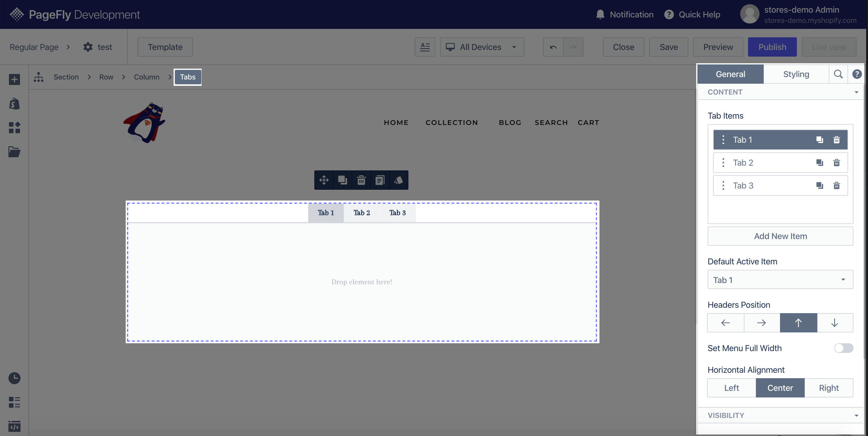The image size is (868, 436).
Task: Duplicate Tab 1 item
Action: tap(819, 140)
